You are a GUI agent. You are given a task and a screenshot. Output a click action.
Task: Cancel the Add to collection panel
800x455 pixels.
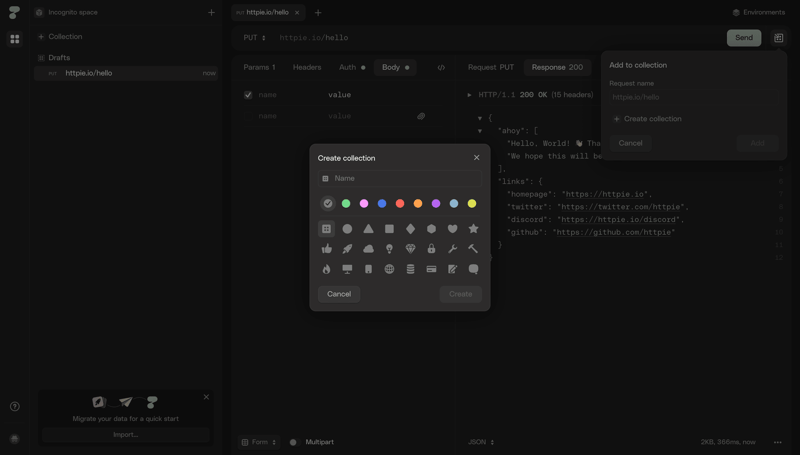(x=630, y=143)
